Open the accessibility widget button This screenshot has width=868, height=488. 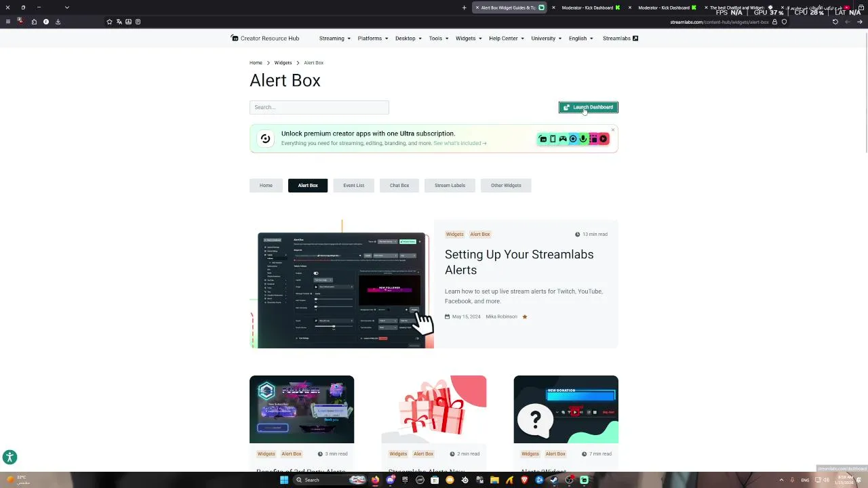(x=9, y=457)
